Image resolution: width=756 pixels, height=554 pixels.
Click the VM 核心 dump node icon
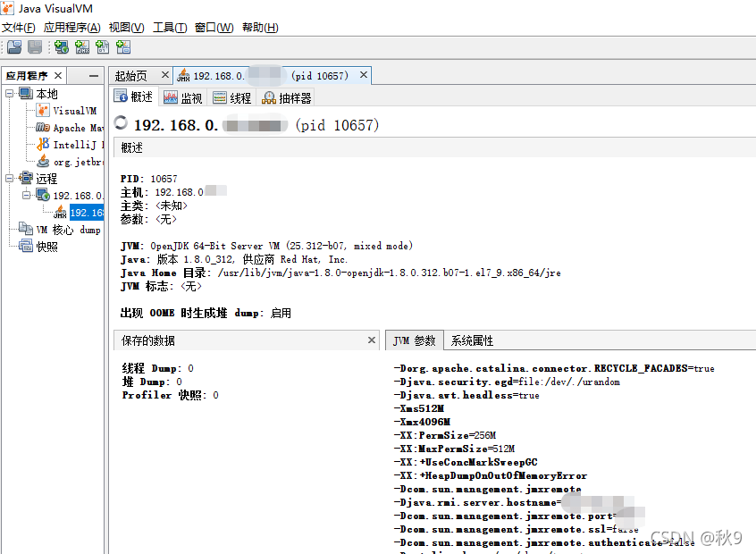(x=26, y=229)
